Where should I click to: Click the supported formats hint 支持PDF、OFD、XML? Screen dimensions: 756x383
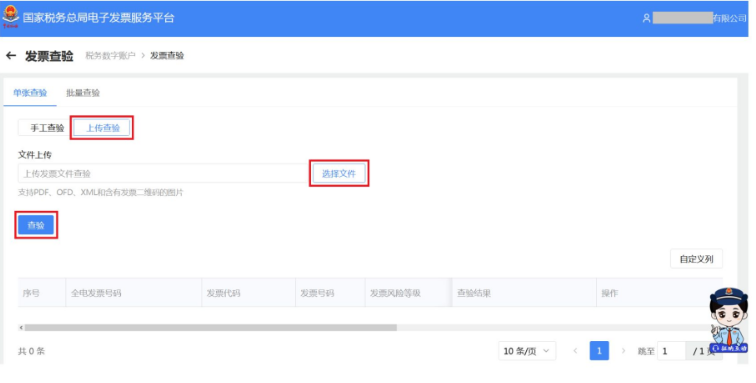(101, 192)
